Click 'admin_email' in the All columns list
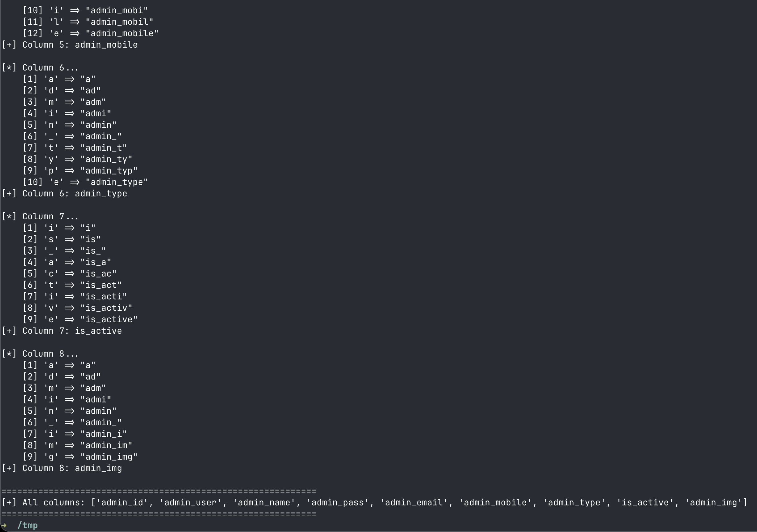This screenshot has width=757, height=532. coord(413,503)
